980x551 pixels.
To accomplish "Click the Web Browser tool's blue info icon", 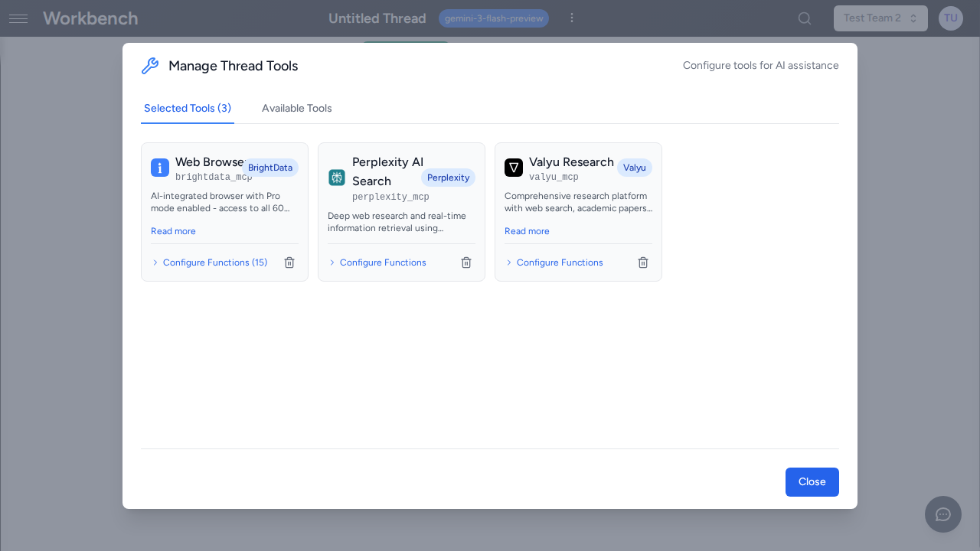I will point(159,167).
